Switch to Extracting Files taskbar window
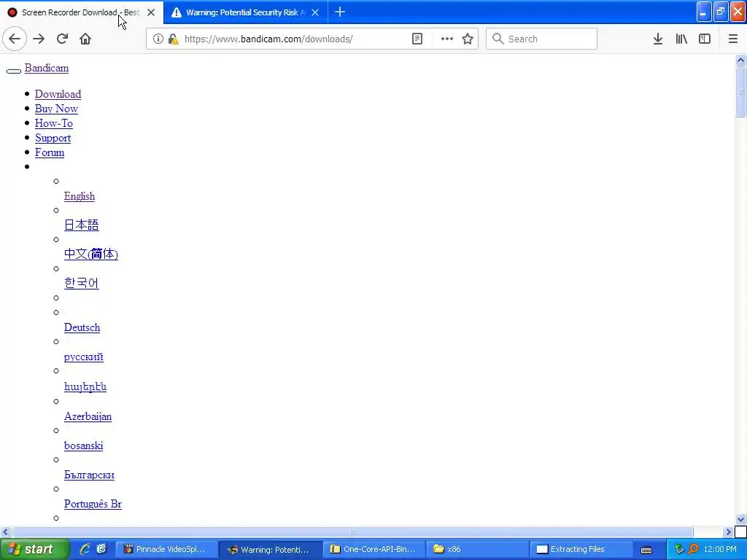 click(x=581, y=550)
